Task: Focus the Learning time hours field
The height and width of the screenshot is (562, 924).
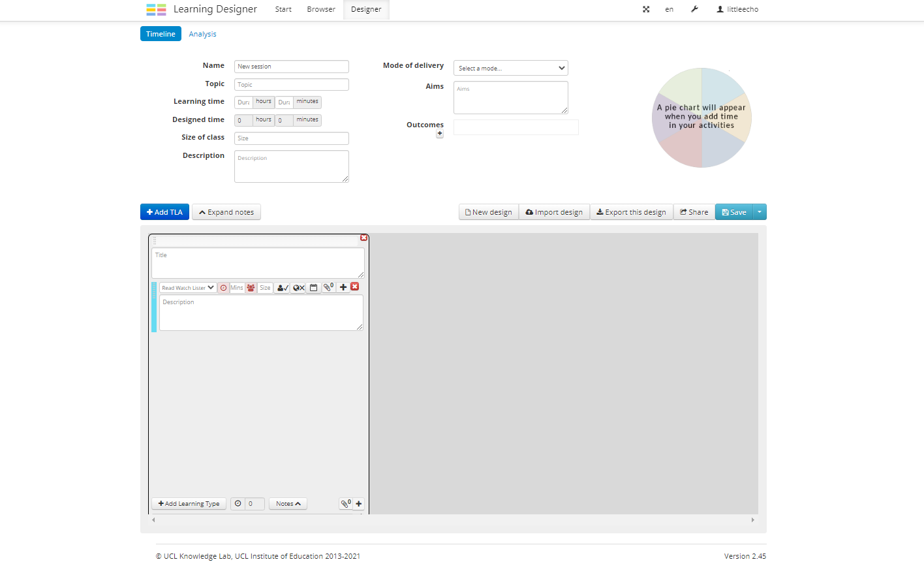Action: 243,102
